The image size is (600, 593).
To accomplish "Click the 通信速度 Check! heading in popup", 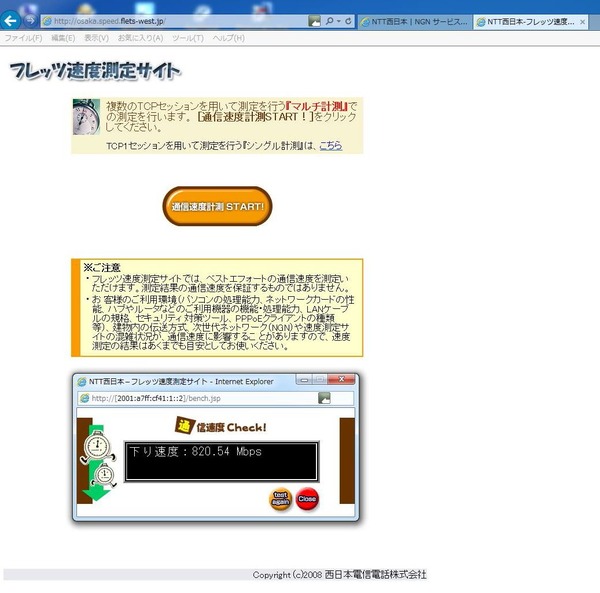I will coord(221,426).
